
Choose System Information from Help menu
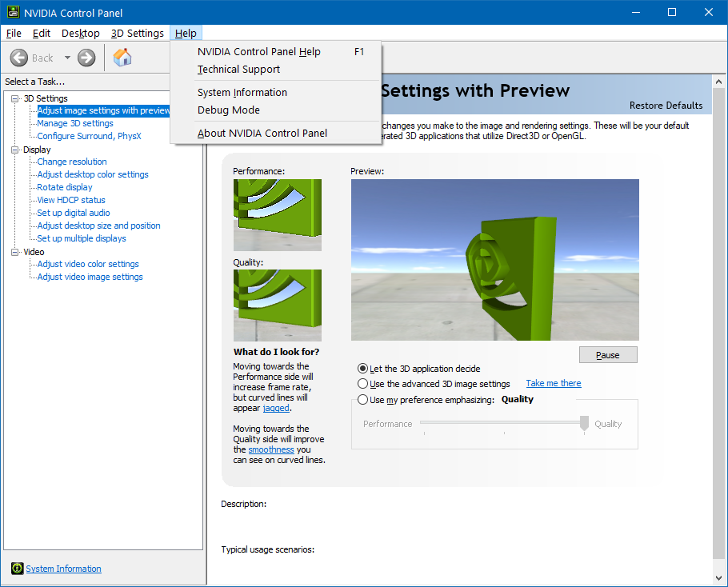[x=276, y=92]
